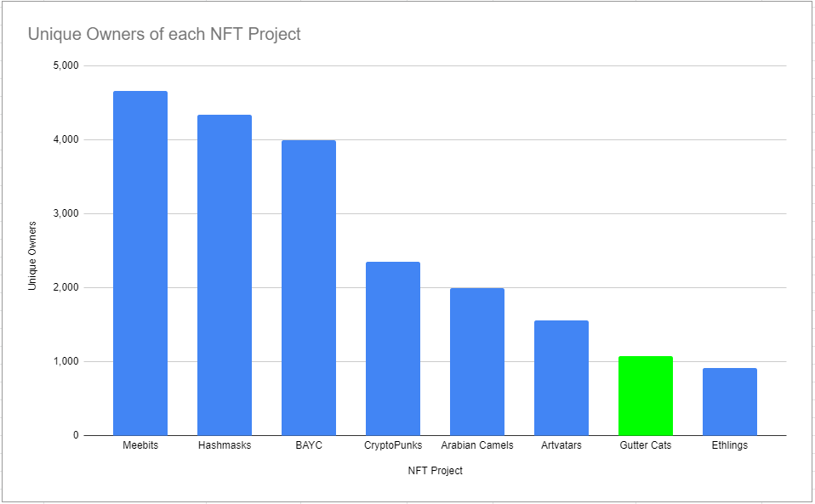
Task: Click the '5,000' y-axis value
Action: tap(66, 66)
